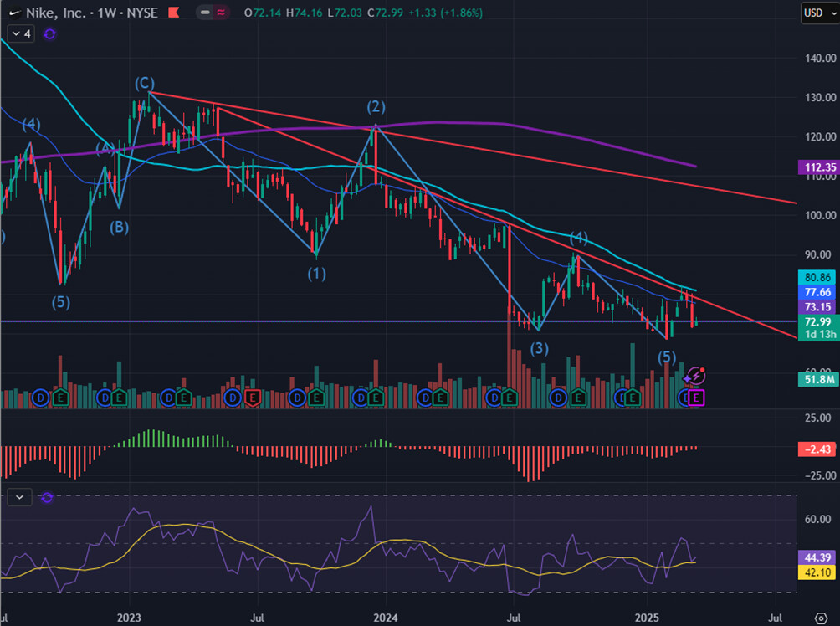Expand the collapsed indicators legend showing 4
Screen dimensions: 840x626
coord(21,33)
